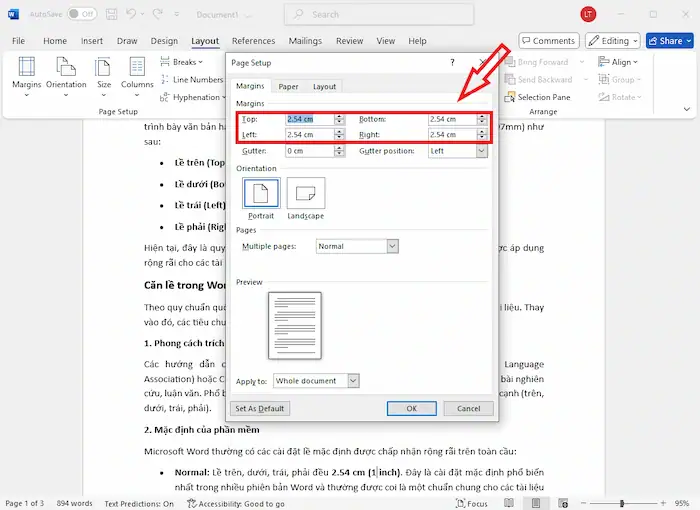Toggle the AutoSave switch
The image size is (700, 510).
pyautogui.click(x=83, y=15)
